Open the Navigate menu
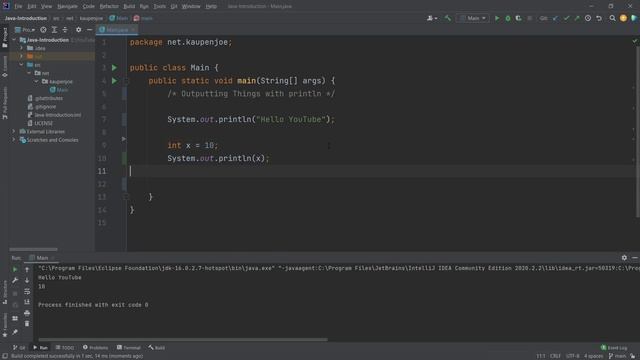640x360 pixels. [x=67, y=7]
